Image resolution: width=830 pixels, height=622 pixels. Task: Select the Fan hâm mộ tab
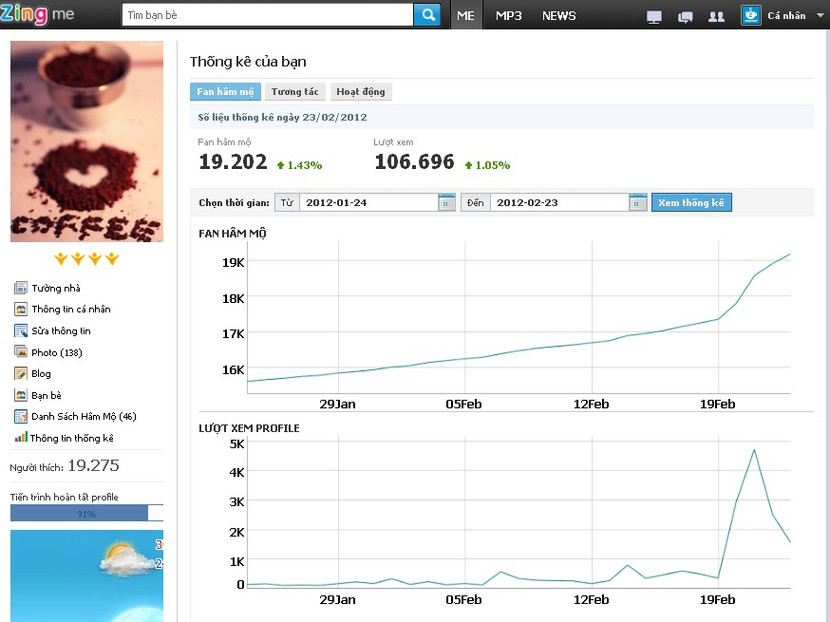(x=225, y=92)
